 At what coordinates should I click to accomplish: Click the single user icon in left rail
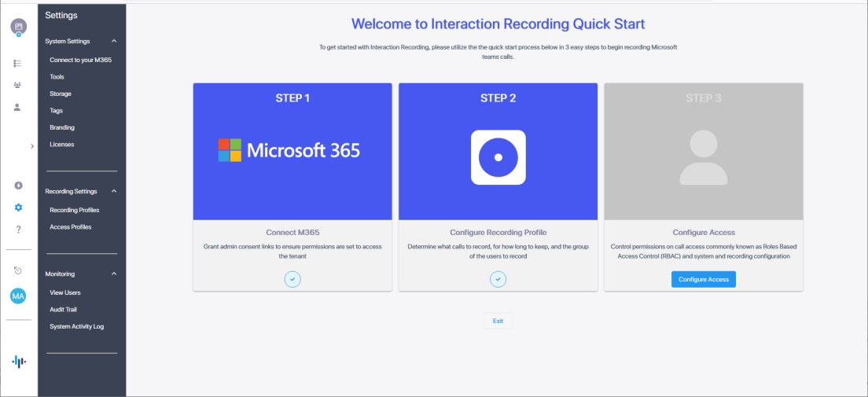[18, 107]
